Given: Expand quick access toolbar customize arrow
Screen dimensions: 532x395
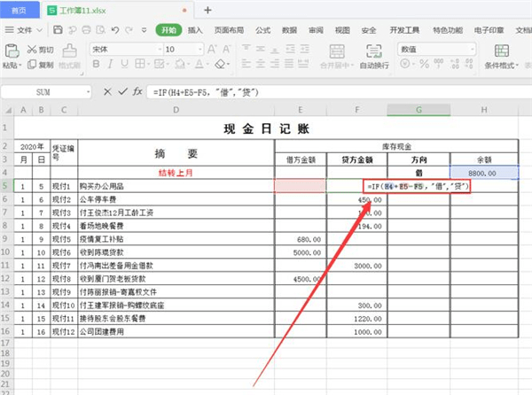Looking at the screenshot, I should 145,30.
